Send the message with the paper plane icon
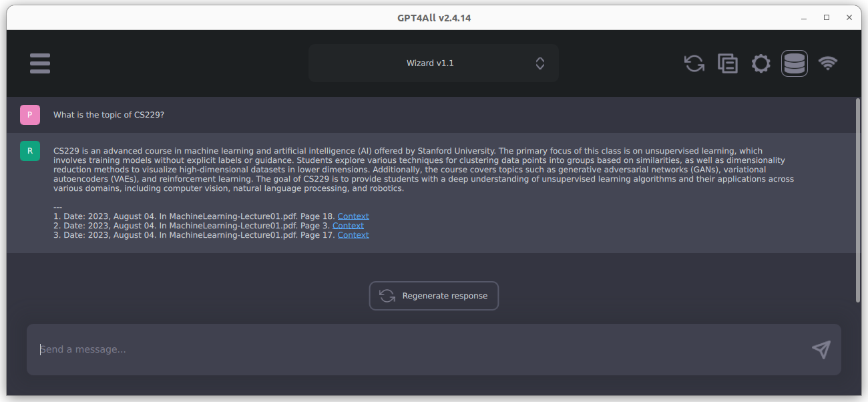 click(x=821, y=349)
